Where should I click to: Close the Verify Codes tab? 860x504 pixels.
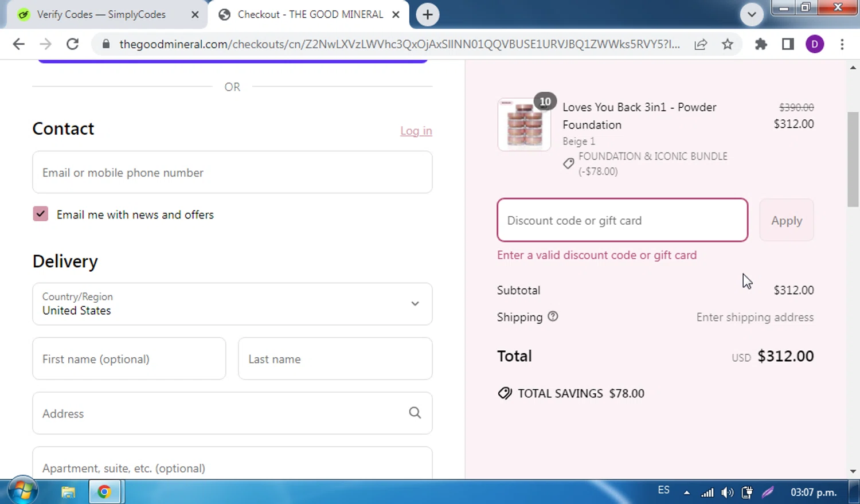195,14
